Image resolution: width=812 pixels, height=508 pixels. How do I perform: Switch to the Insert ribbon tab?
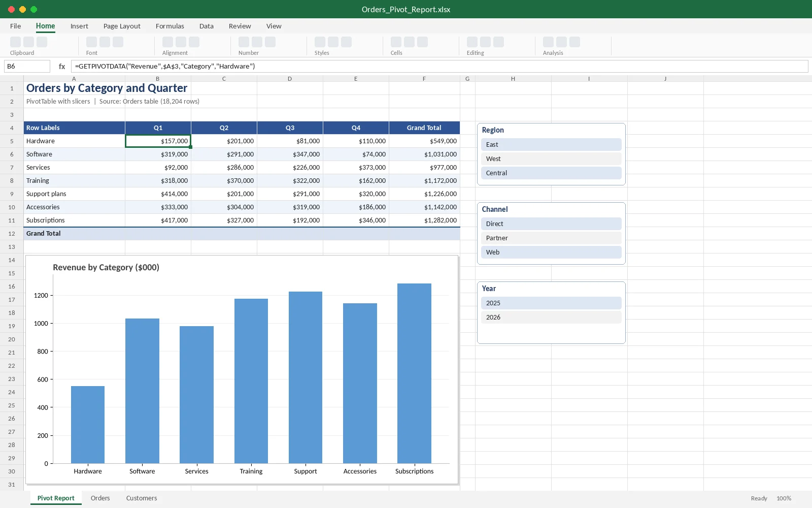coord(79,26)
